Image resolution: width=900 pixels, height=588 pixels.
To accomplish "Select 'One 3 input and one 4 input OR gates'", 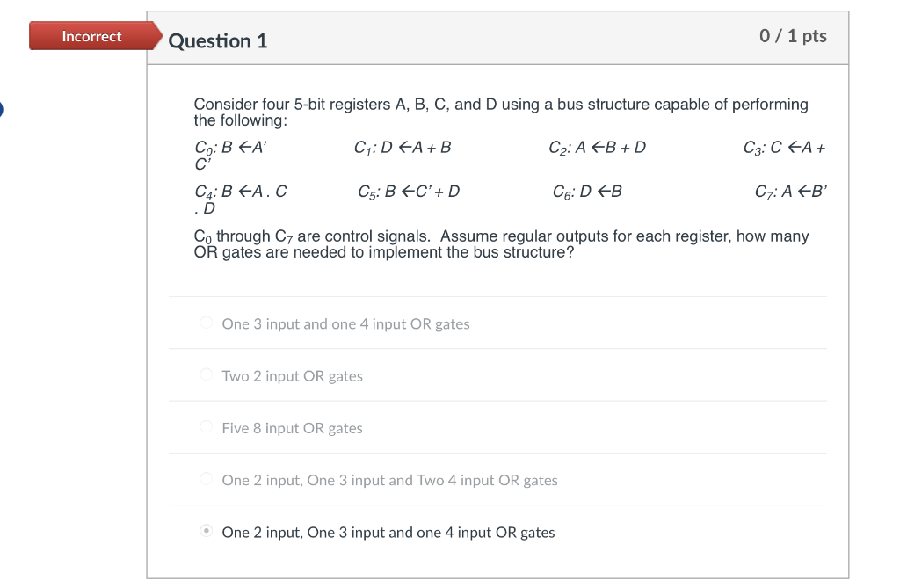I will 206,323.
